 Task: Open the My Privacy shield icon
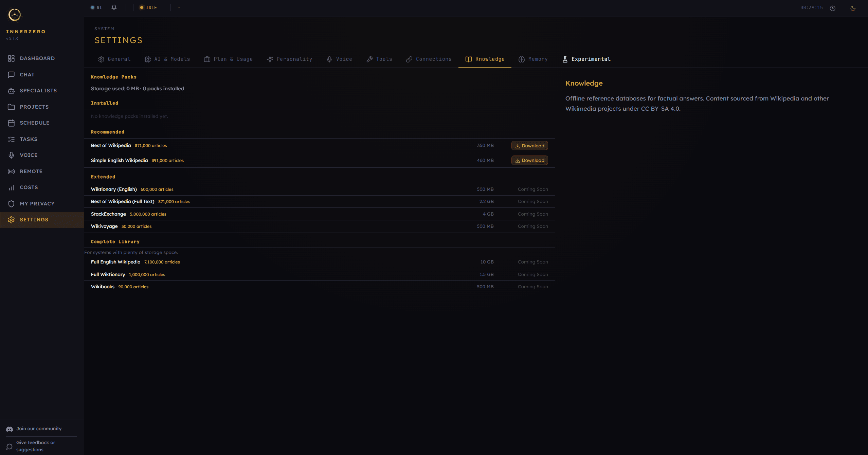(11, 204)
